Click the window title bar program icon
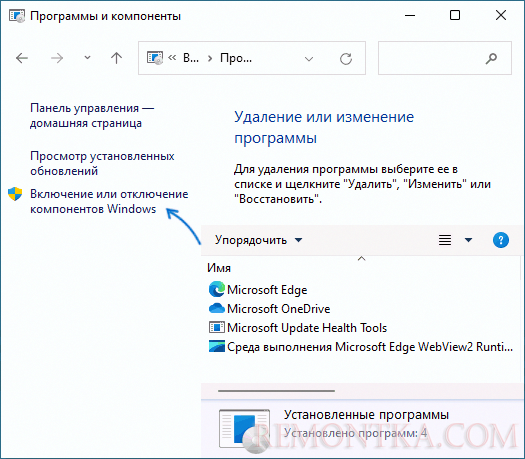The width and height of the screenshot is (525, 459). (x=17, y=16)
